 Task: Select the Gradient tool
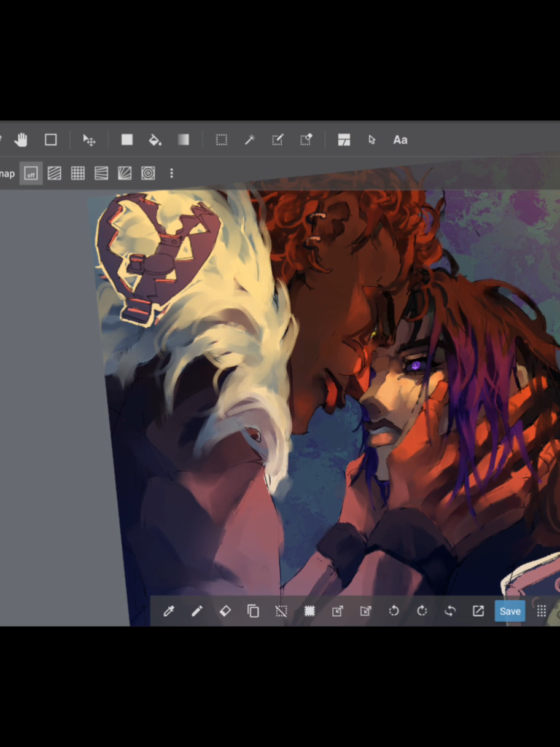[184, 140]
